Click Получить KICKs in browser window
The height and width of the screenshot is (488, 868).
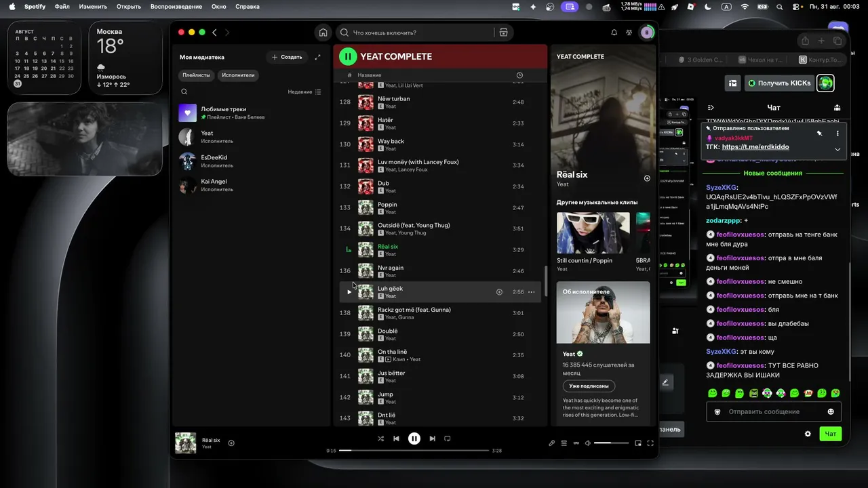click(779, 83)
